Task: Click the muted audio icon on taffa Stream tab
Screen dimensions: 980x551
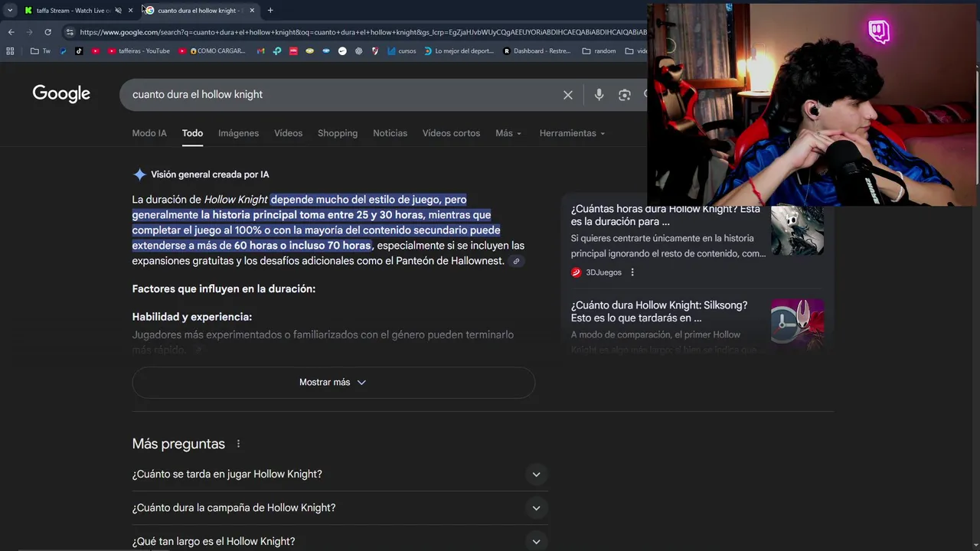Action: (x=118, y=11)
